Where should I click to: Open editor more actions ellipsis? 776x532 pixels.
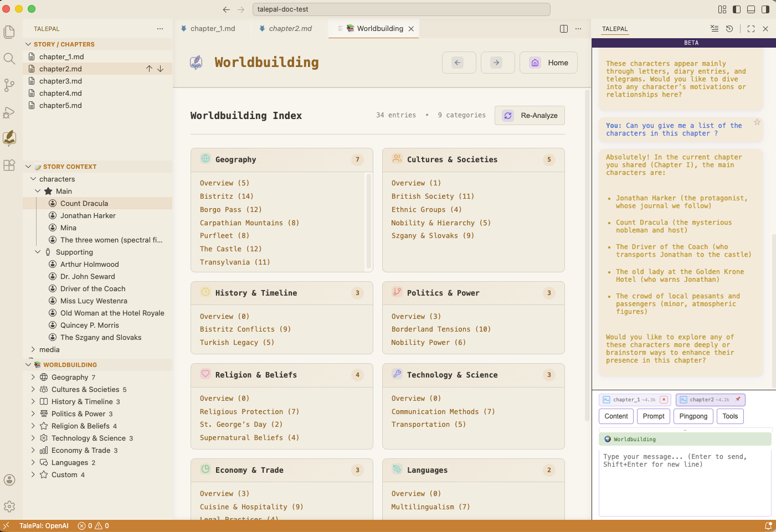pyautogui.click(x=578, y=29)
